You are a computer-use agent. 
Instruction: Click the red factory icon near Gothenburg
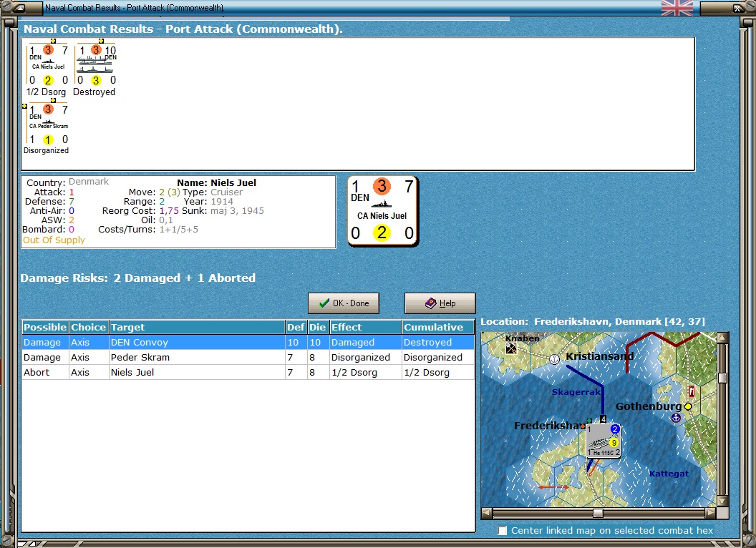point(692,391)
